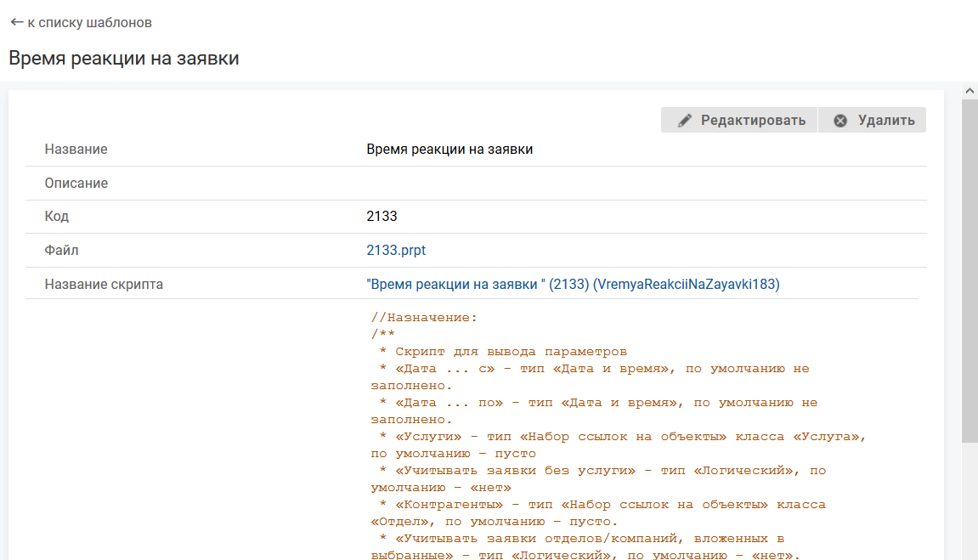Click the page heading 'Время реакции на заявки'

pyautogui.click(x=124, y=59)
